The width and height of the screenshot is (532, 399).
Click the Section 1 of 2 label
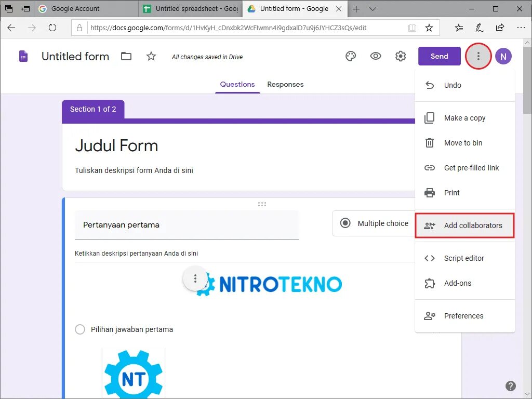point(93,109)
